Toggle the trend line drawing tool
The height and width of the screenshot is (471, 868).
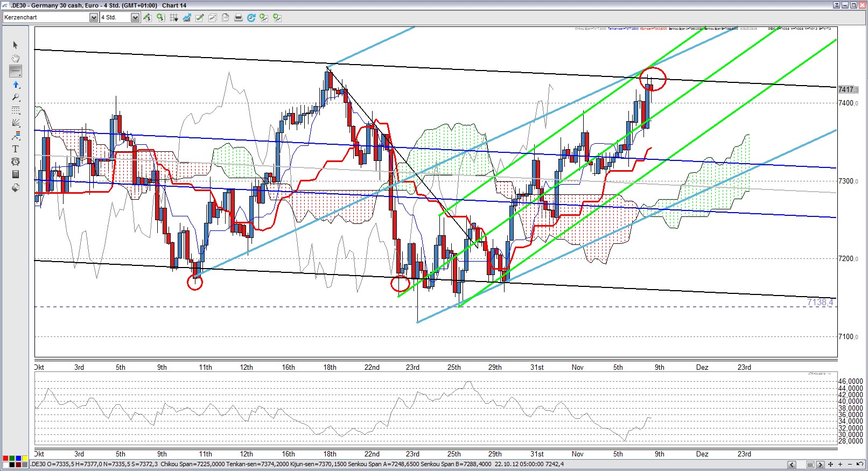click(x=16, y=71)
